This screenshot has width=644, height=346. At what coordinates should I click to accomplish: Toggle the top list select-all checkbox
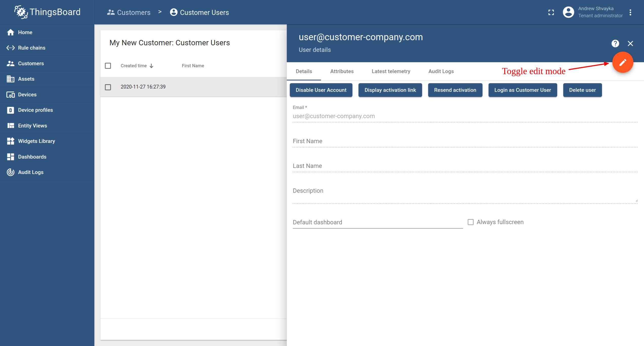pyautogui.click(x=108, y=66)
